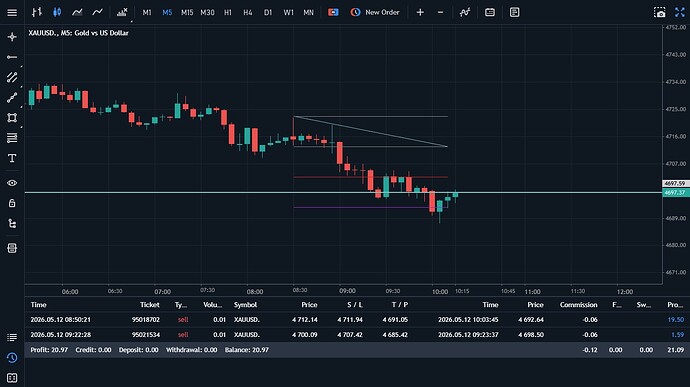
Task: Select the M1 timeframe
Action: [x=147, y=12]
